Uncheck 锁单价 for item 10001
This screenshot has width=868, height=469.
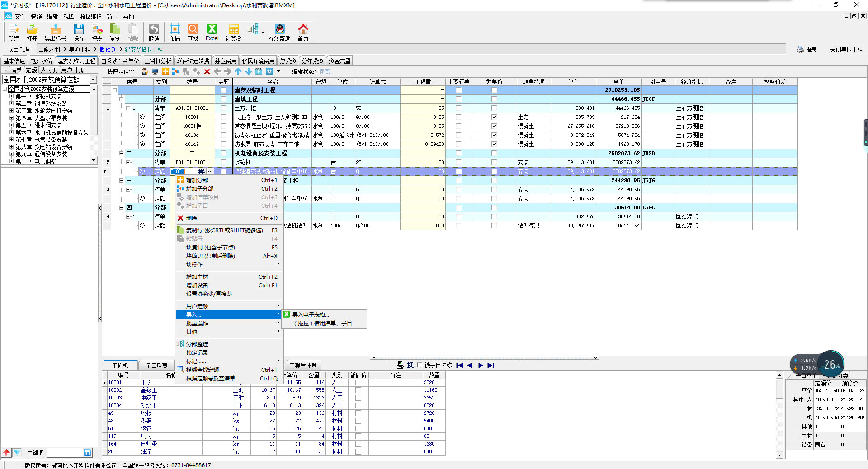(494, 117)
